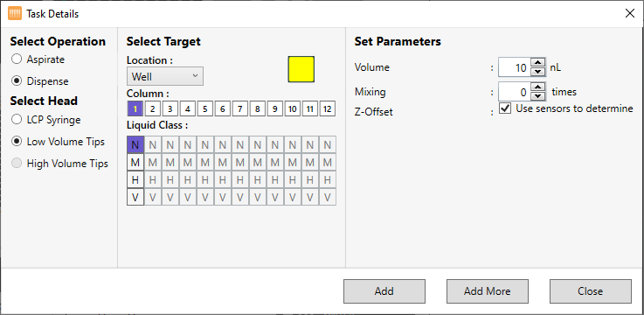This screenshot has height=315, width=644.
Task: Increase the Volume value with up arrow
Action: [537, 62]
